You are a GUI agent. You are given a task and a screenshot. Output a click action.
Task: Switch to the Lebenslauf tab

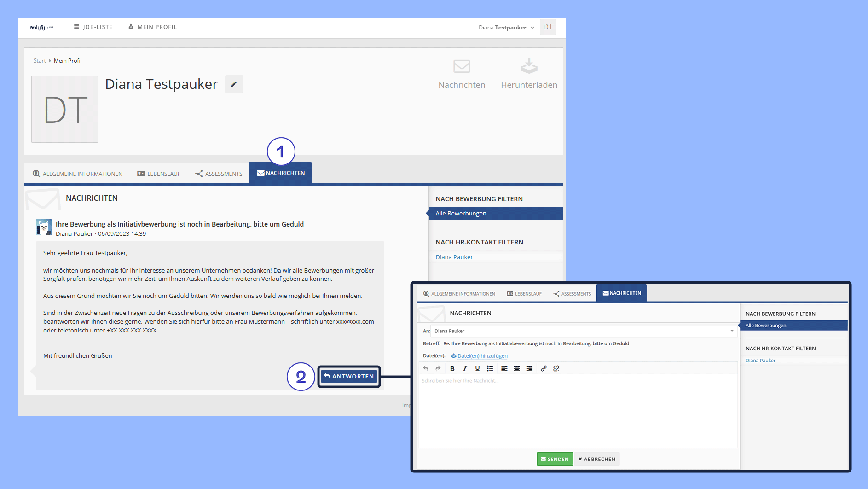tap(159, 174)
